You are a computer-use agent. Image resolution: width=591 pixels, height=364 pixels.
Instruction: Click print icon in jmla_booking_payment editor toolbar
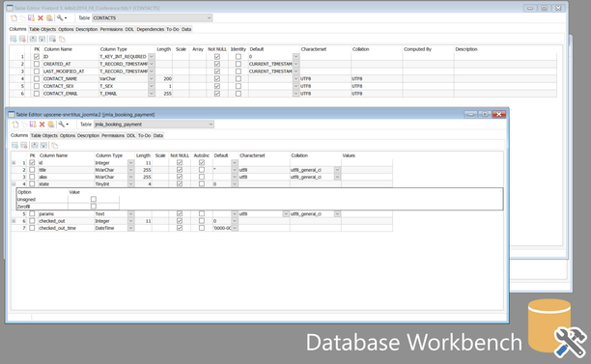[x=51, y=125]
